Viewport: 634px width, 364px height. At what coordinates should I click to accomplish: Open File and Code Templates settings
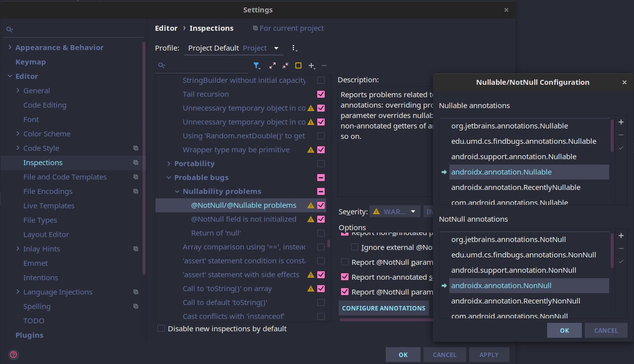65,177
